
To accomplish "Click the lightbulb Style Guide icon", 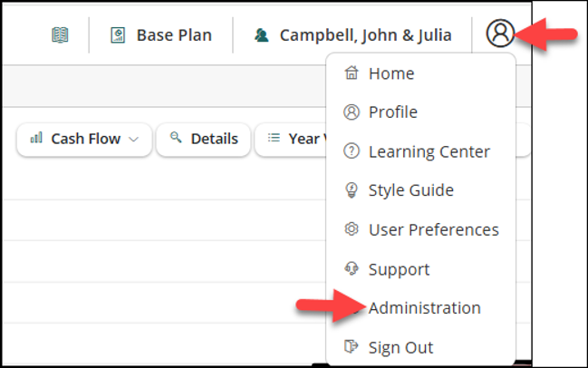I will click(352, 189).
